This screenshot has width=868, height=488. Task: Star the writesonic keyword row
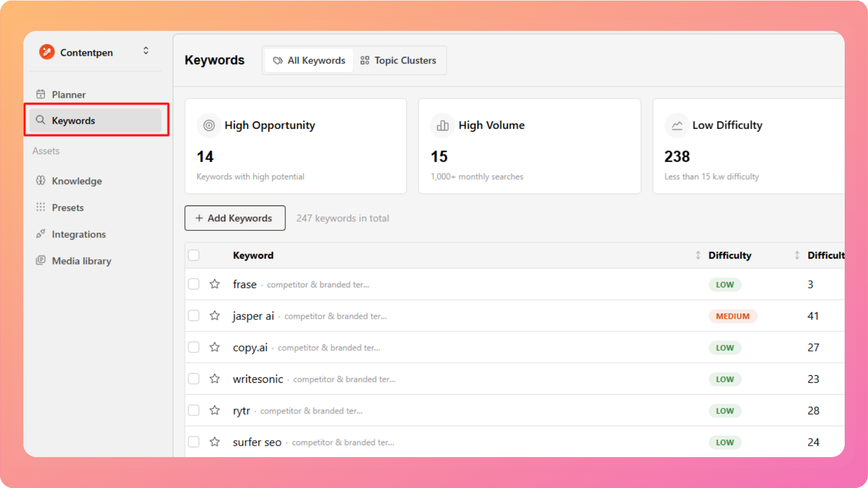[x=215, y=379]
